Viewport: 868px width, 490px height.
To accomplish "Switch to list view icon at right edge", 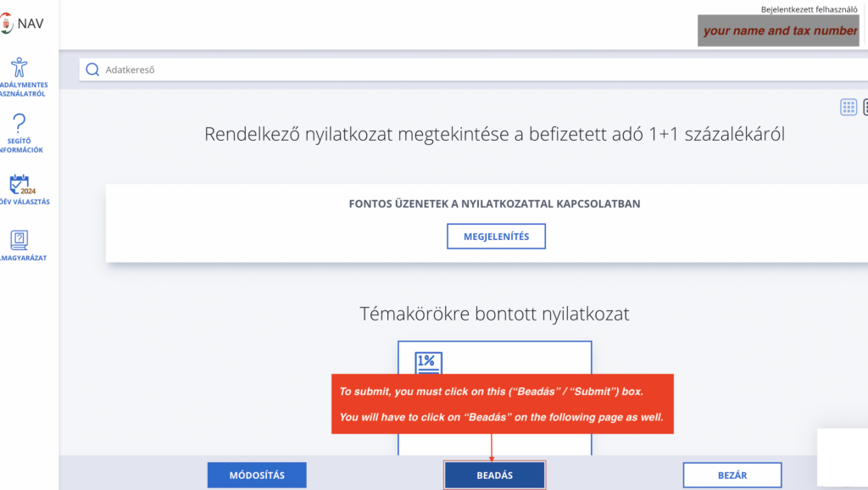I will pyautogui.click(x=865, y=107).
